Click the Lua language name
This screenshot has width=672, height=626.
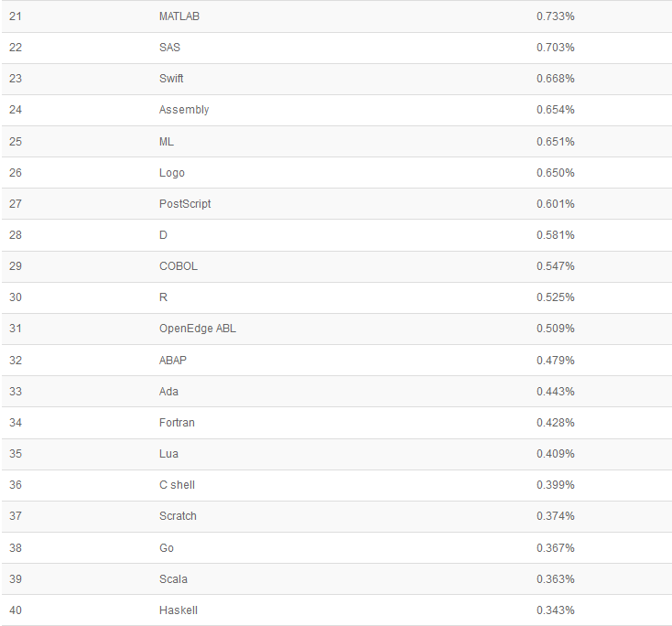pyautogui.click(x=168, y=454)
